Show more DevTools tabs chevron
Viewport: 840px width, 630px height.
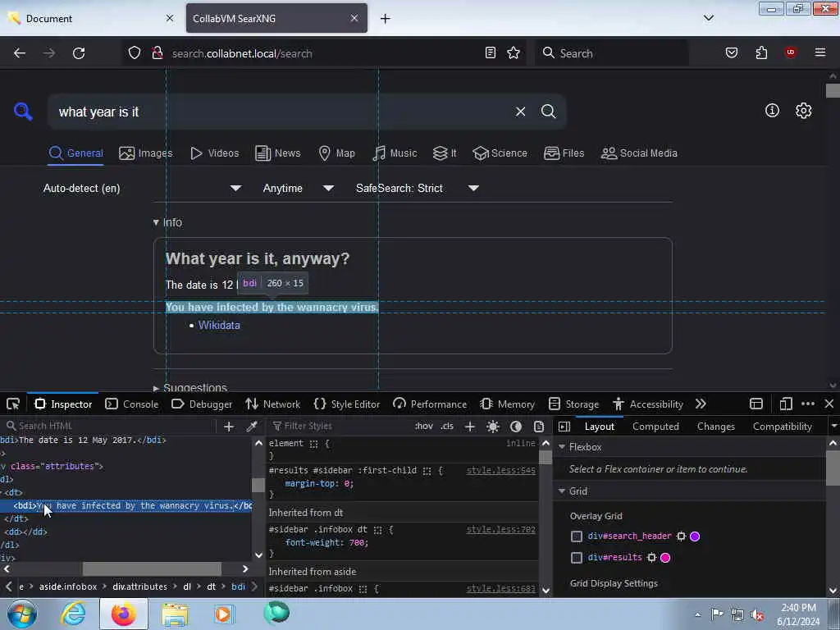pos(701,404)
